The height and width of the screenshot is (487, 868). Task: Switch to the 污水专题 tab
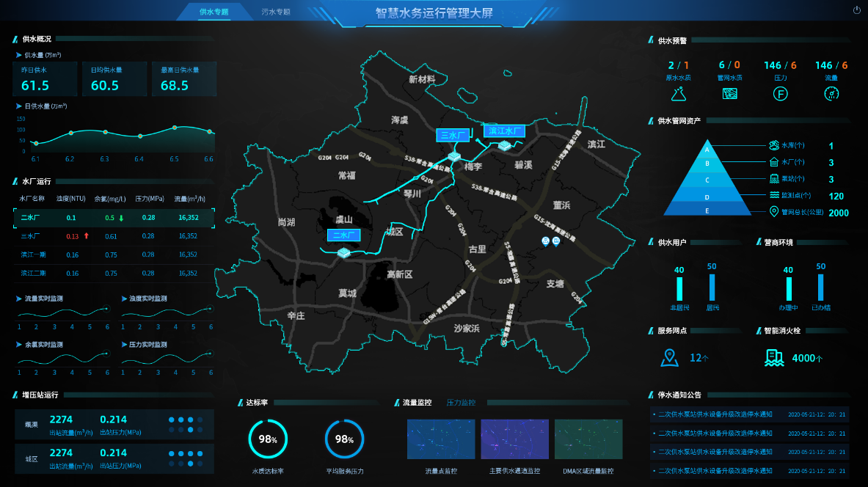276,12
